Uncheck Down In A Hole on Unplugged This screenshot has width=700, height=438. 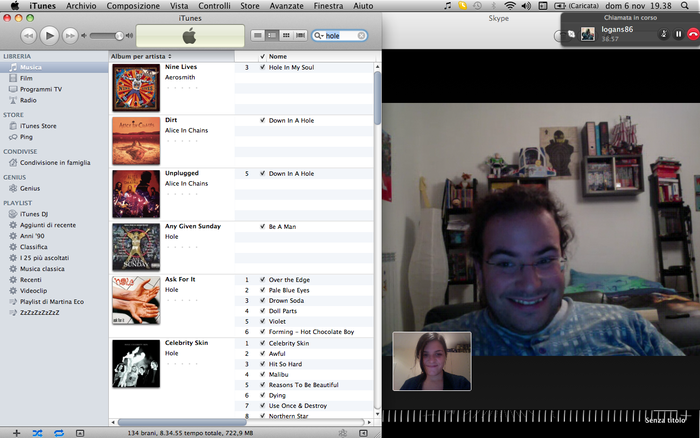click(x=262, y=174)
